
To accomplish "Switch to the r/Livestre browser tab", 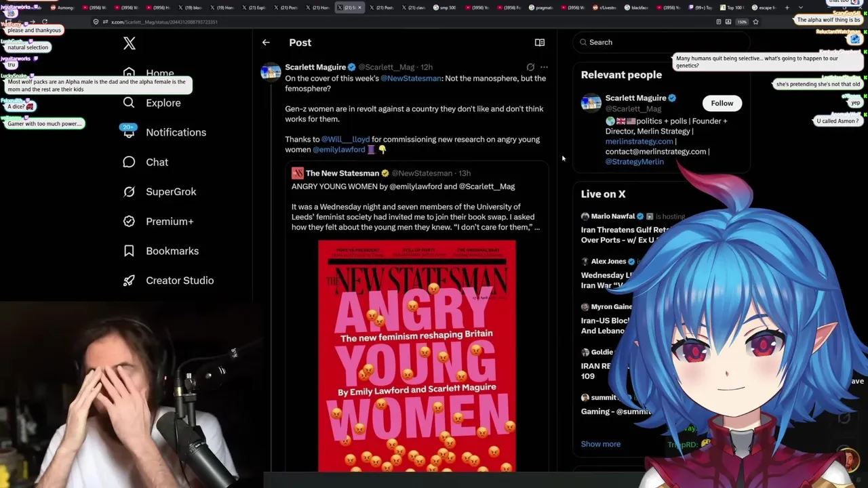I will (605, 7).
